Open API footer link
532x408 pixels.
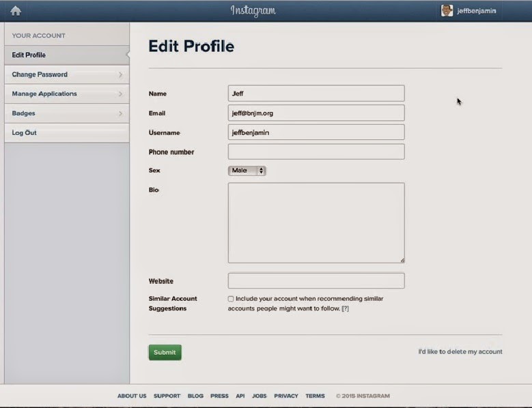tap(240, 396)
